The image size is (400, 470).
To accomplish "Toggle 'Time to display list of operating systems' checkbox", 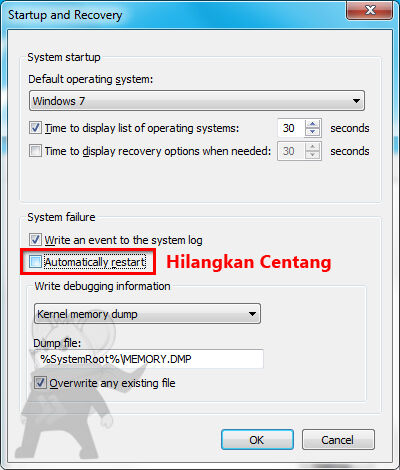I will tap(35, 128).
